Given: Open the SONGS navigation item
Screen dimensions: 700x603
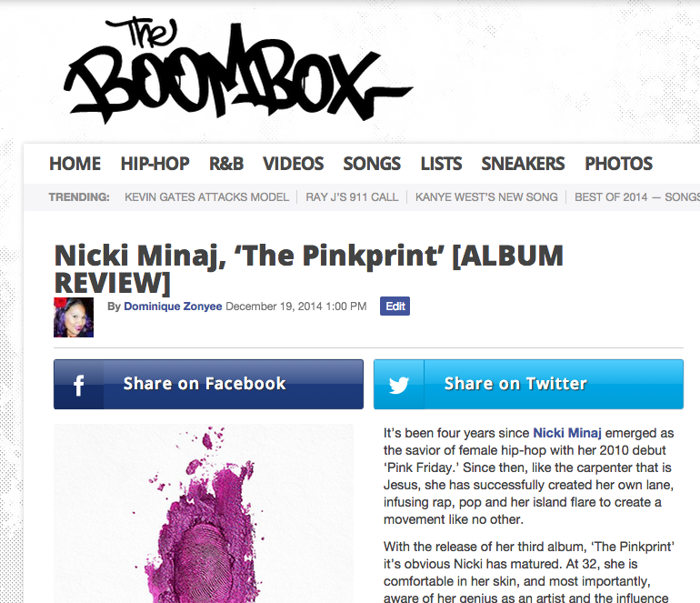Looking at the screenshot, I should 372,164.
